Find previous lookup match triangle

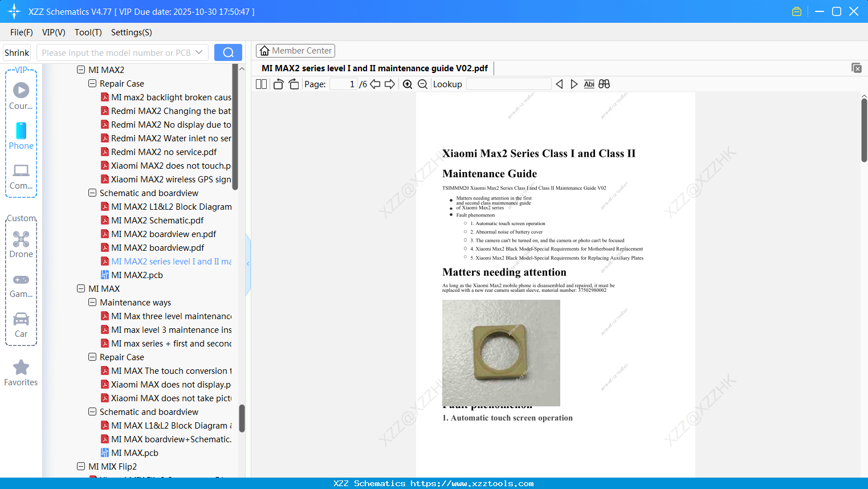pos(559,84)
